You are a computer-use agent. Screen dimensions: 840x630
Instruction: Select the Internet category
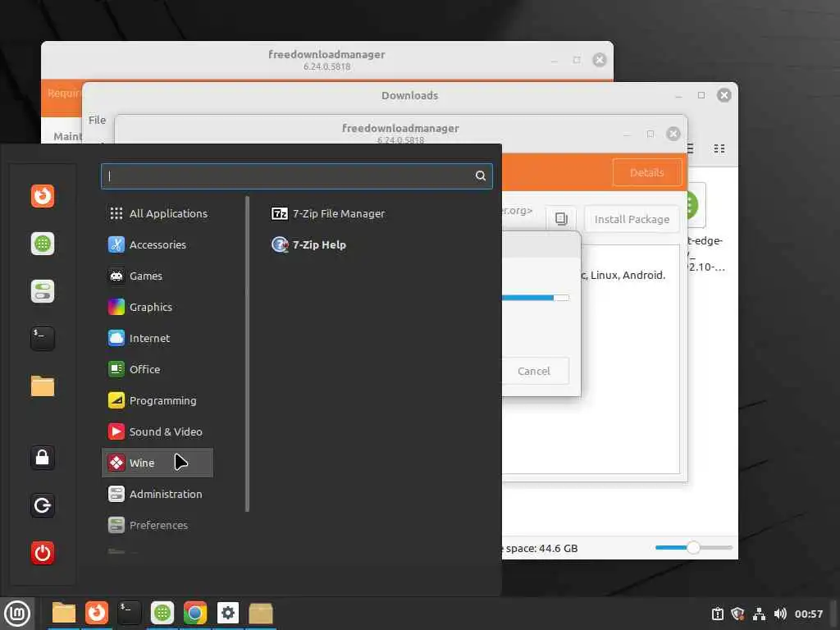[157, 338]
